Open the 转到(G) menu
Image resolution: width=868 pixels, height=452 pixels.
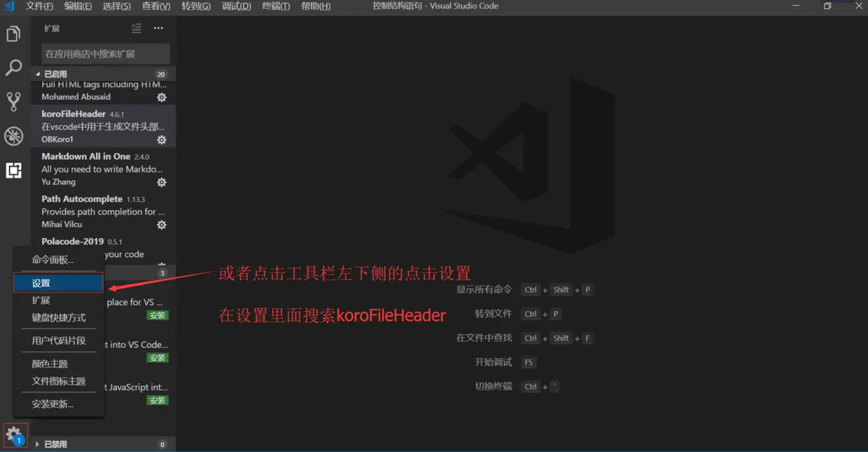tap(196, 6)
